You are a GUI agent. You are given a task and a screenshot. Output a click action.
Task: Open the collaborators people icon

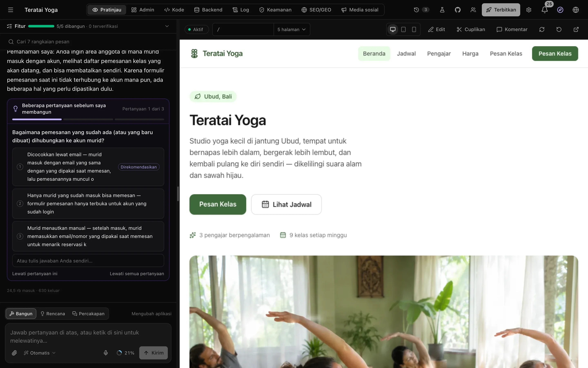point(473,10)
